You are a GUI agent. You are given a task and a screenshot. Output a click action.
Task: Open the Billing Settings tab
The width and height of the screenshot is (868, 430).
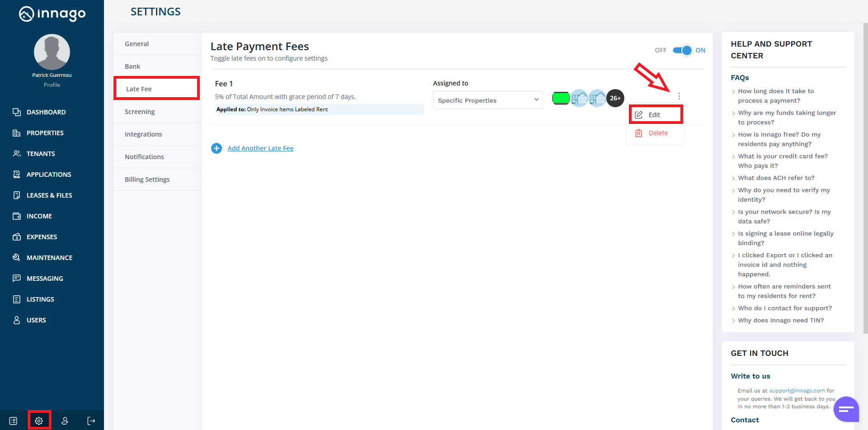(147, 180)
